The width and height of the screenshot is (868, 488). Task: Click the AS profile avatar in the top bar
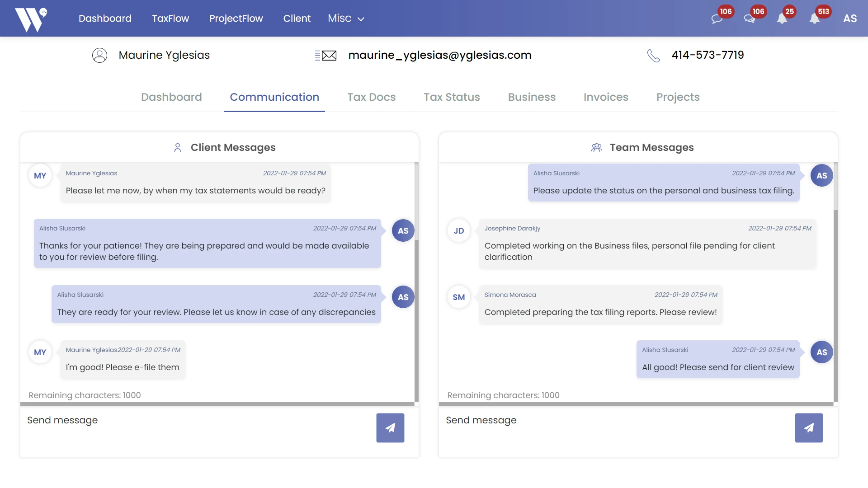coord(849,19)
